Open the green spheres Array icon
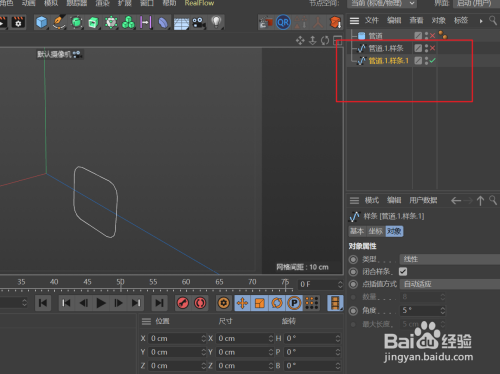 pyautogui.click(x=128, y=23)
